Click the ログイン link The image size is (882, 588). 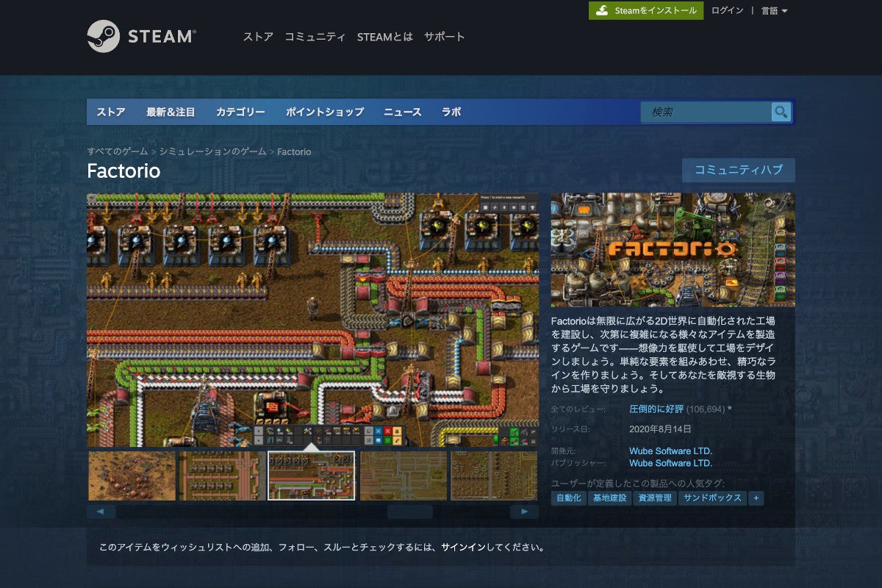pyautogui.click(x=727, y=10)
